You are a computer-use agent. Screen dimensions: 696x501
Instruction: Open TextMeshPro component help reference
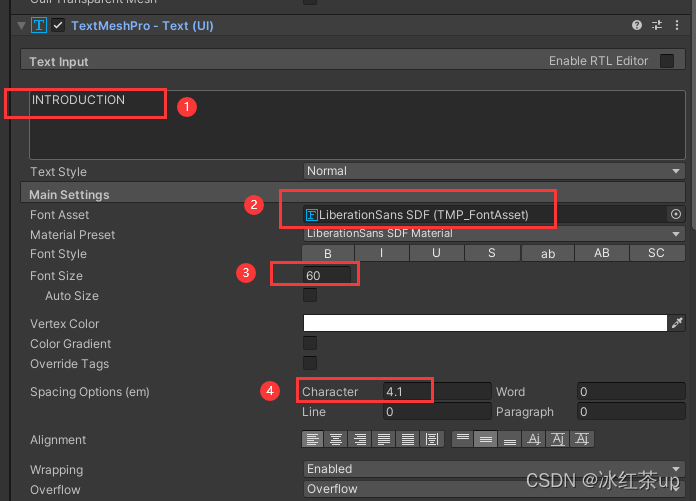click(x=637, y=25)
